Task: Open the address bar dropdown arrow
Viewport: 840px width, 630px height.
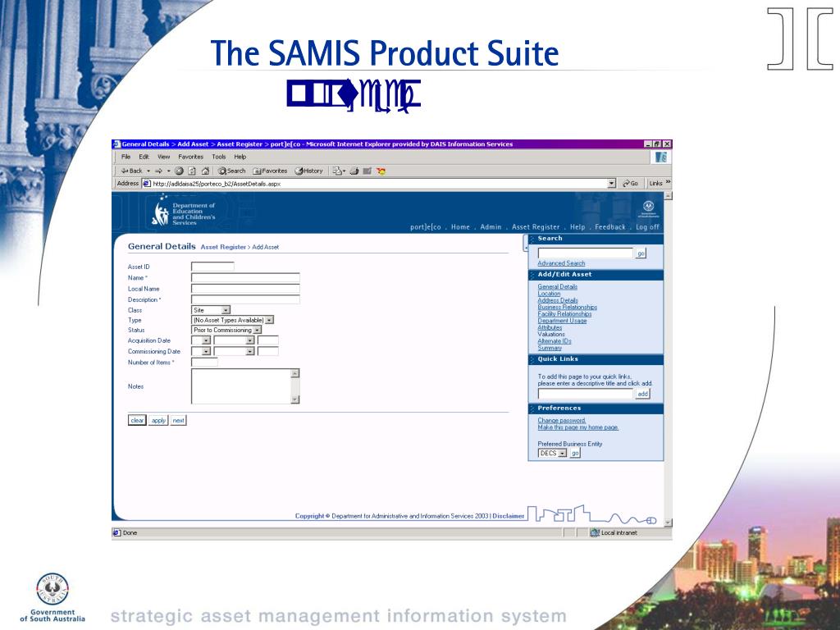Action: (x=612, y=183)
